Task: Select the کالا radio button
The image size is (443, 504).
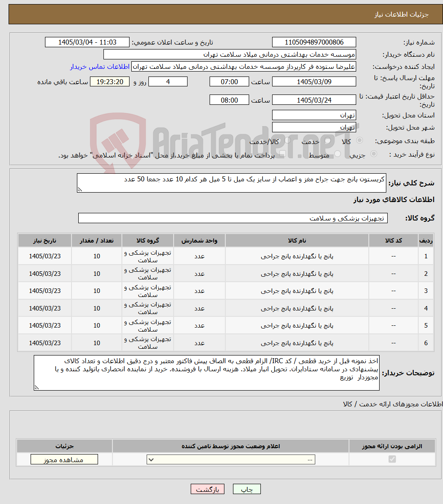Action: coord(359,140)
